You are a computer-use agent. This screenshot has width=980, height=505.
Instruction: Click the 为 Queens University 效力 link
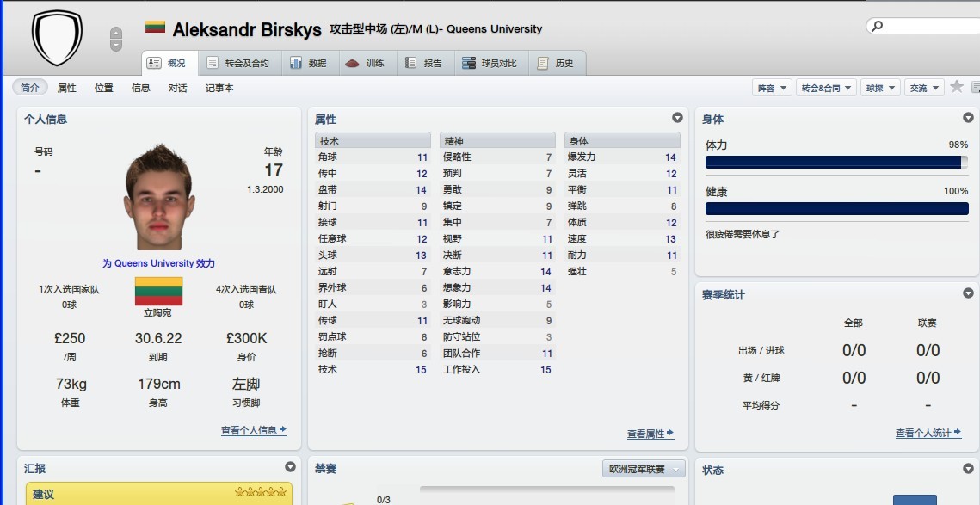pyautogui.click(x=159, y=264)
